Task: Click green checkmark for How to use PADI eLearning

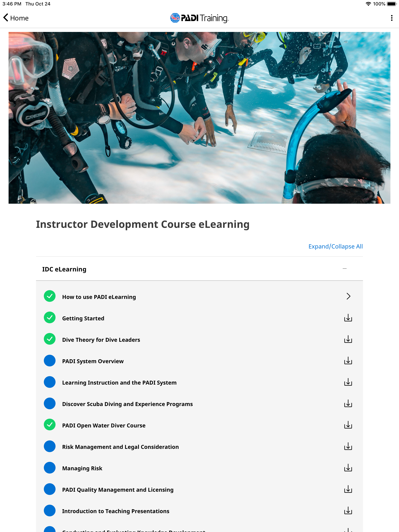Action: [x=49, y=296]
